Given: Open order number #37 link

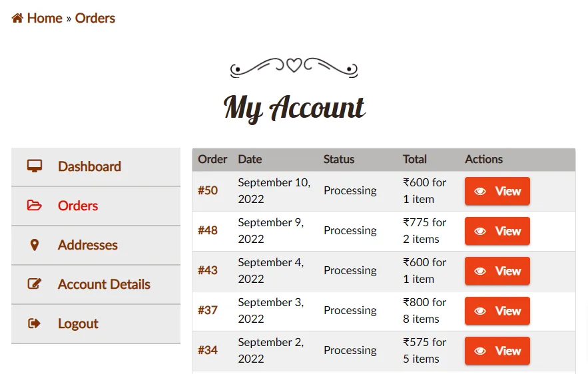Looking at the screenshot, I should coord(208,310).
